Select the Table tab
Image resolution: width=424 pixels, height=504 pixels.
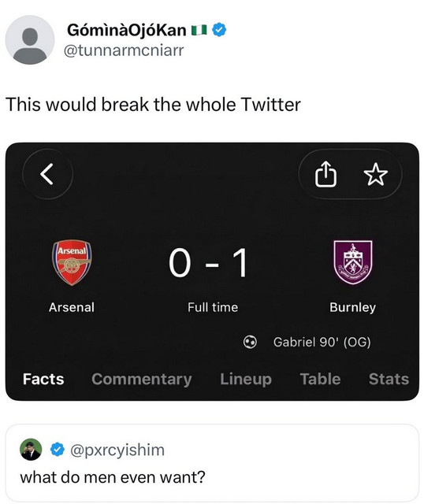point(321,379)
